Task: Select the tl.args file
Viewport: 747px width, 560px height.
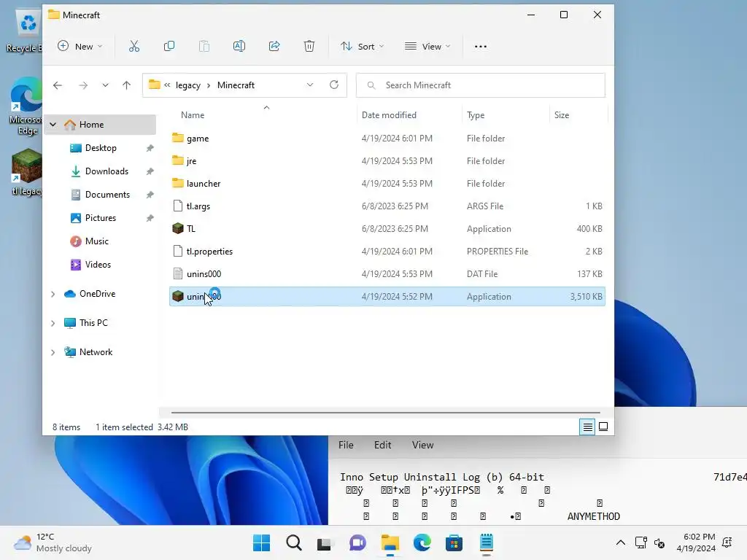Action: [387, 206]
